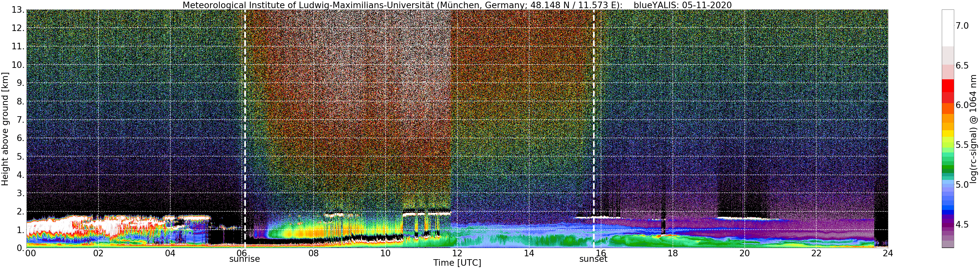The height and width of the screenshot is (269, 980).
Task: Click time axis tick '18'
Action: (x=673, y=253)
